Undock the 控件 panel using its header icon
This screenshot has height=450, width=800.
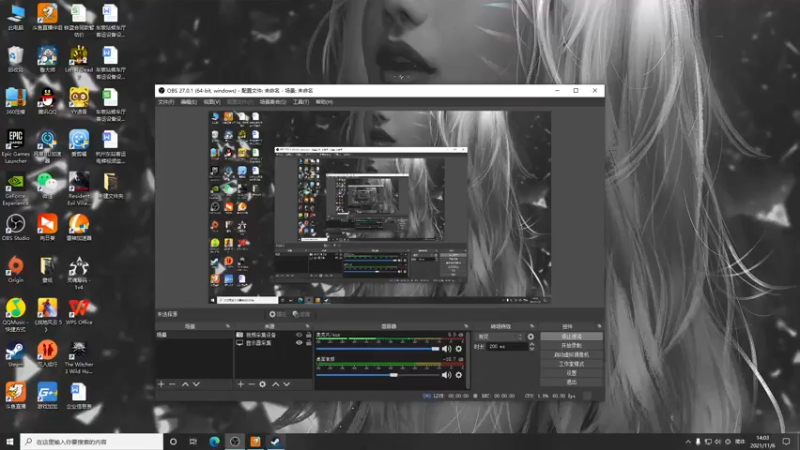599,326
